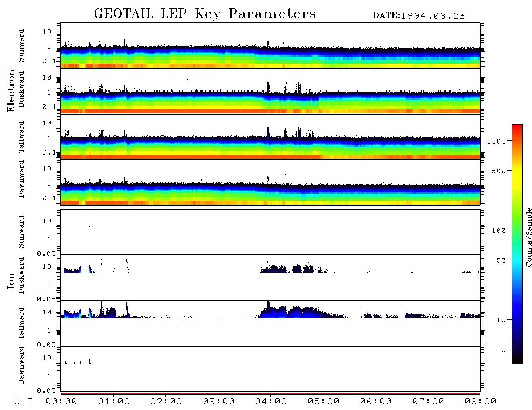Click the colorbar "5" tick value

[504, 349]
